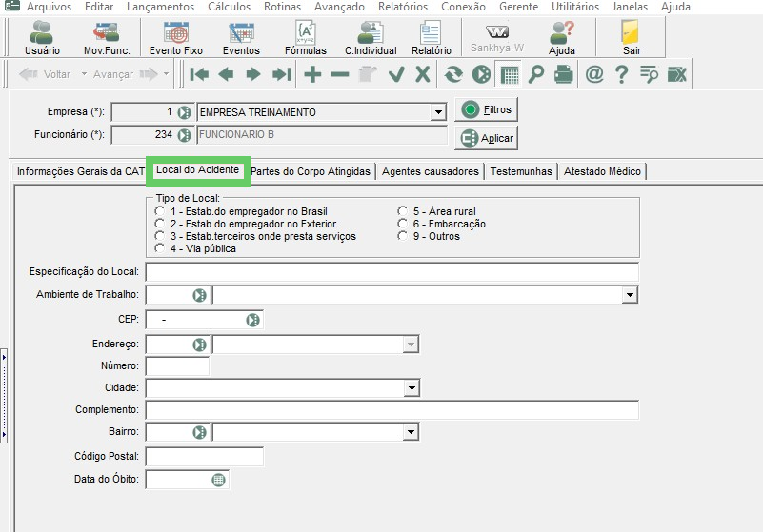This screenshot has width=763, height=532.
Task: Click the Sair exit icon
Action: point(632,38)
